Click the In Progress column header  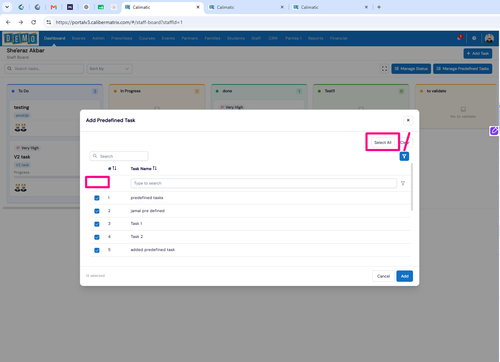click(157, 91)
